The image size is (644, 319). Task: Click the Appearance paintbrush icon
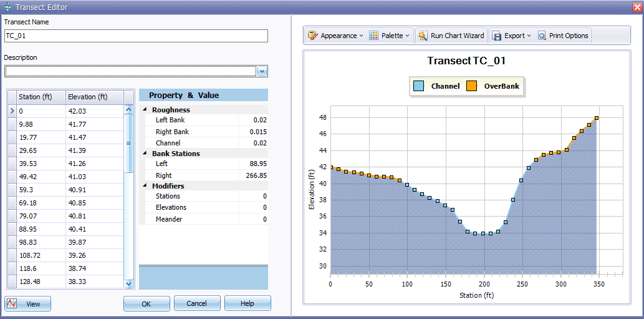(x=312, y=36)
